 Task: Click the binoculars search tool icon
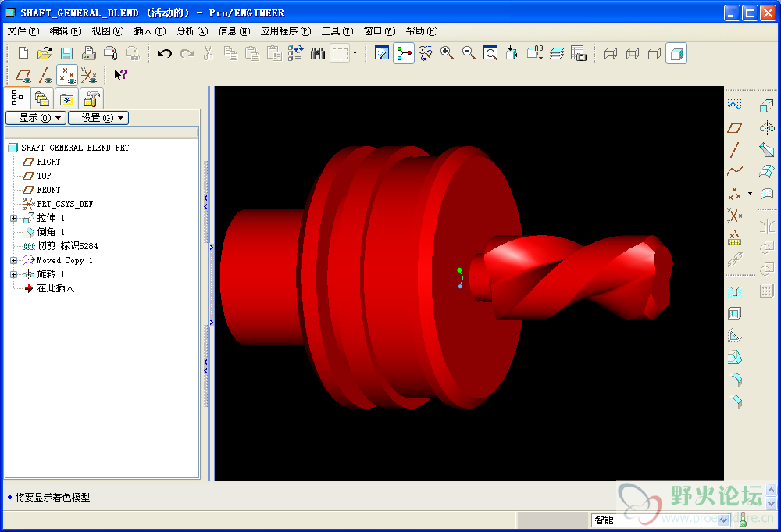(x=317, y=53)
